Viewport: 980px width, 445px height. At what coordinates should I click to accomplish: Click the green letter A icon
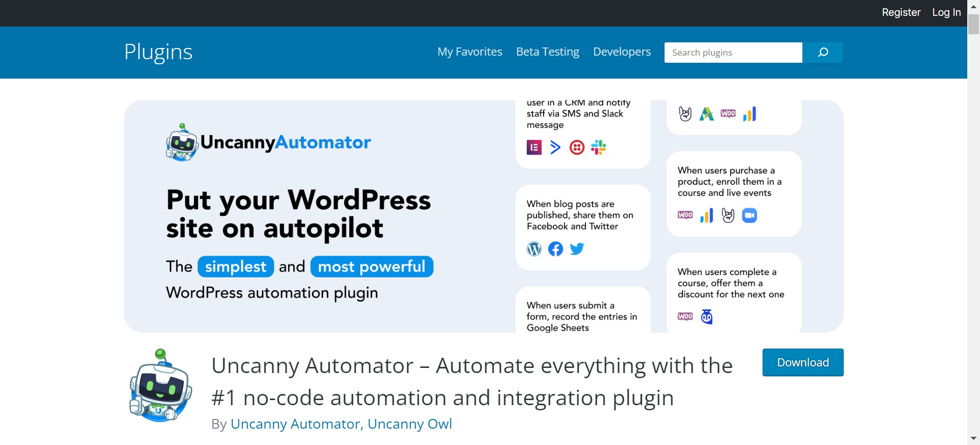(706, 114)
